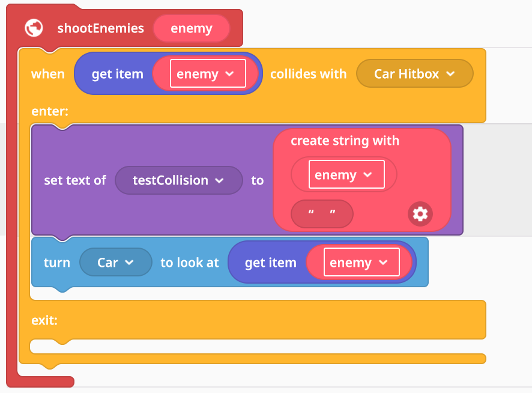
Task: Open enemy dropdown inside create string block
Action: 346,174
